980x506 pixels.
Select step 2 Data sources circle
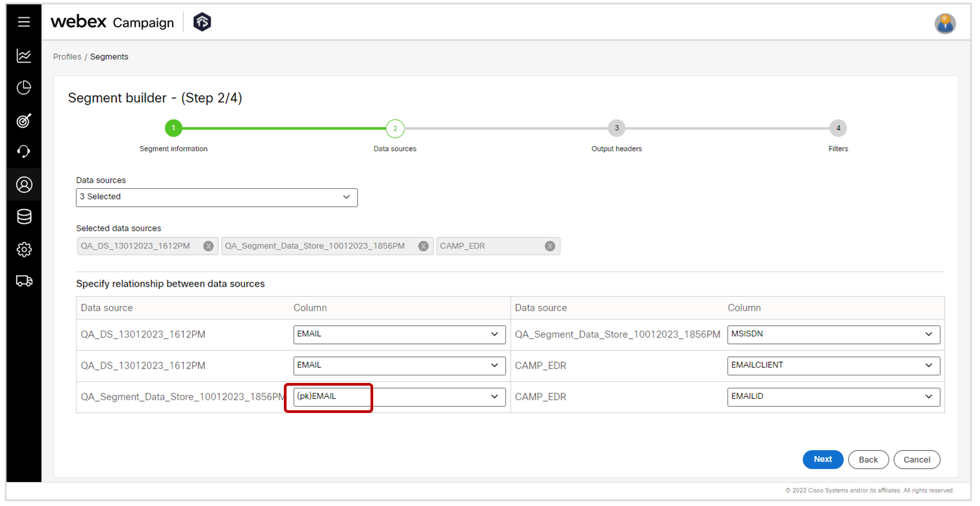coord(395,128)
